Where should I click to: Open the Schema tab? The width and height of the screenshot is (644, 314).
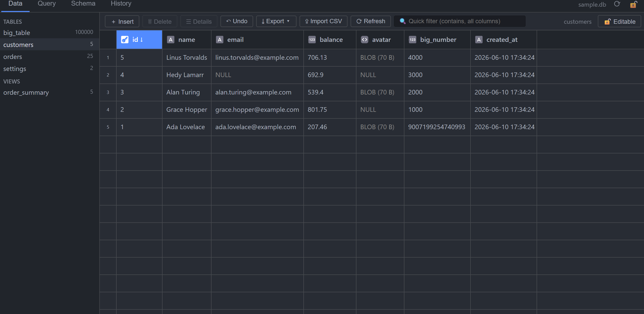[83, 4]
